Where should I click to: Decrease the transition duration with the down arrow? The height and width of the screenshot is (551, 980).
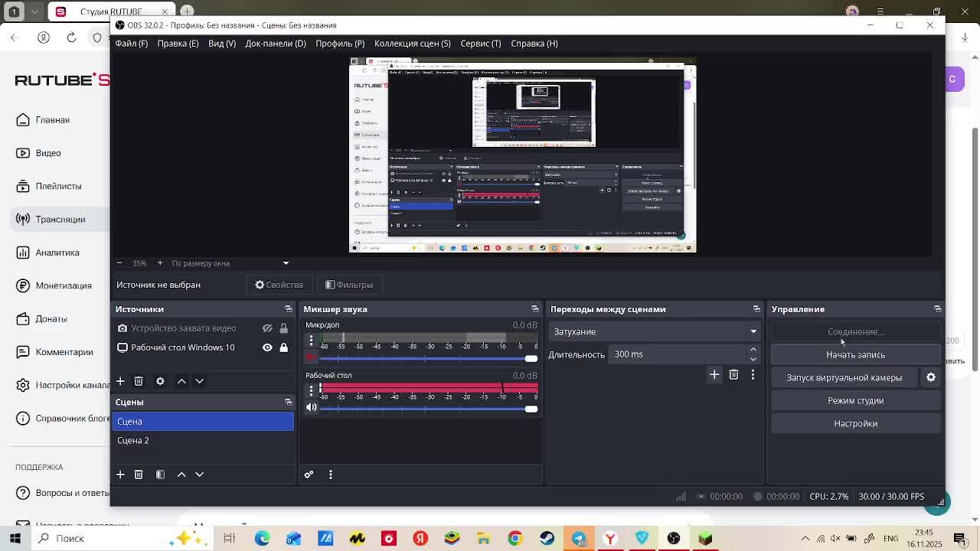tap(753, 359)
